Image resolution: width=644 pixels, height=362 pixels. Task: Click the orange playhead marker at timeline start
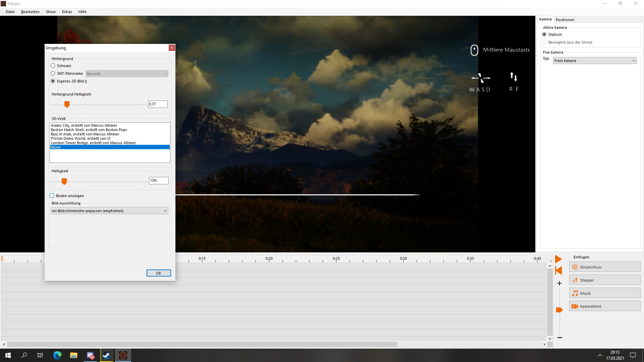pyautogui.click(x=2, y=259)
